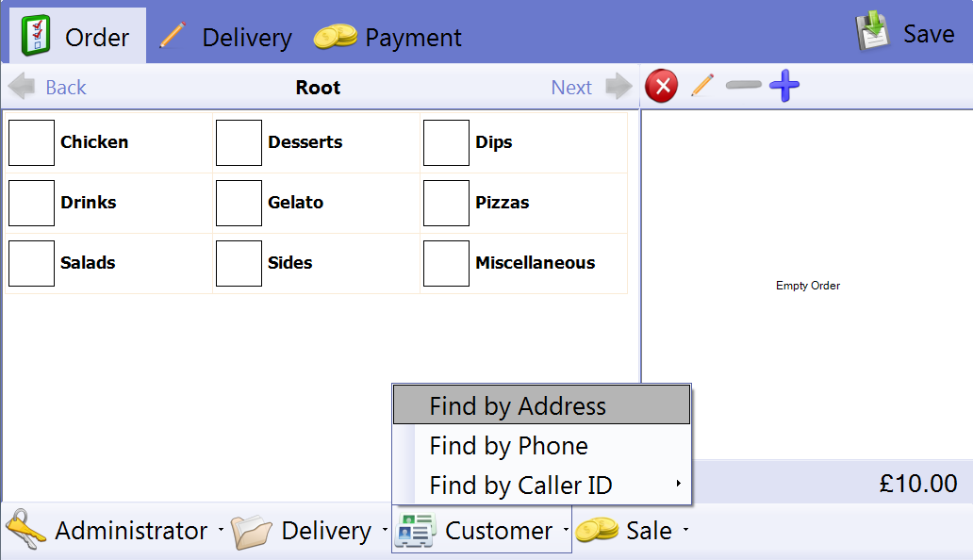Image resolution: width=973 pixels, height=560 pixels.
Task: Click the Save disk icon
Action: coord(873,33)
